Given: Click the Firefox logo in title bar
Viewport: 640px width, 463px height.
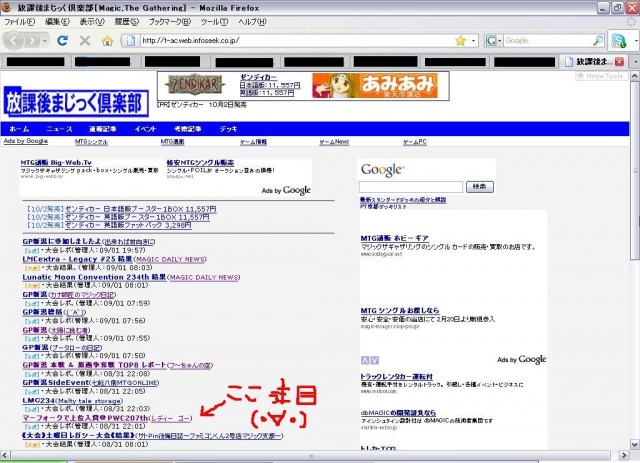Looking at the screenshot, I should pyautogui.click(x=7, y=7).
